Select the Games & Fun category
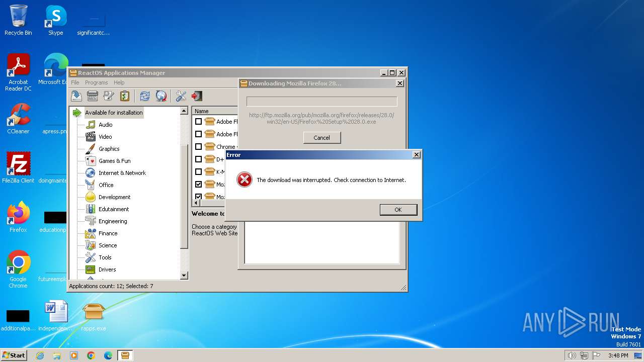This screenshot has width=644, height=362. point(114,161)
